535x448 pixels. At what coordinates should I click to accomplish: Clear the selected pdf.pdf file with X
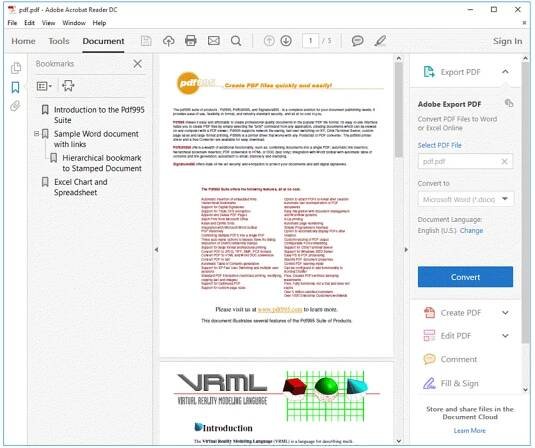[x=504, y=162]
